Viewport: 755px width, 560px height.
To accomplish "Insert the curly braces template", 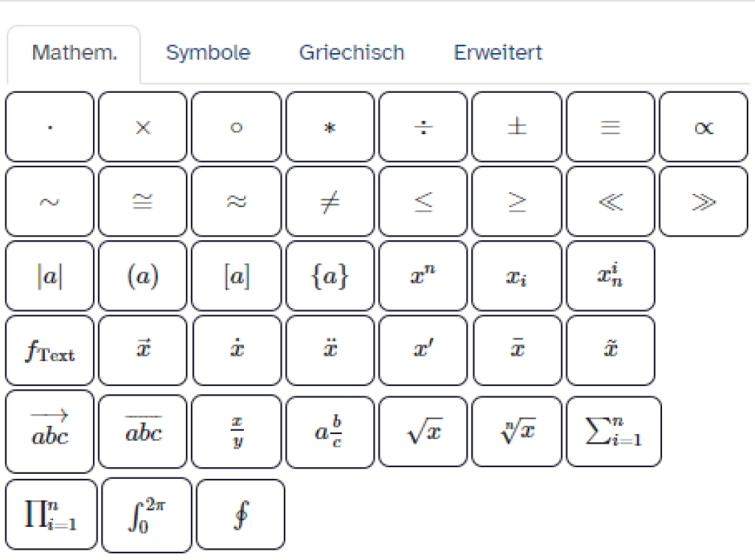I will (329, 276).
